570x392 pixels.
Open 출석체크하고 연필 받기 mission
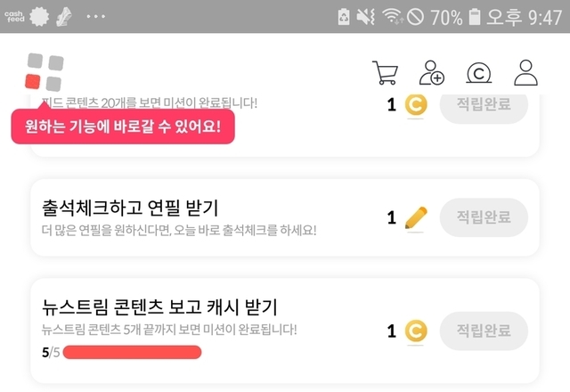pyautogui.click(x=130, y=208)
